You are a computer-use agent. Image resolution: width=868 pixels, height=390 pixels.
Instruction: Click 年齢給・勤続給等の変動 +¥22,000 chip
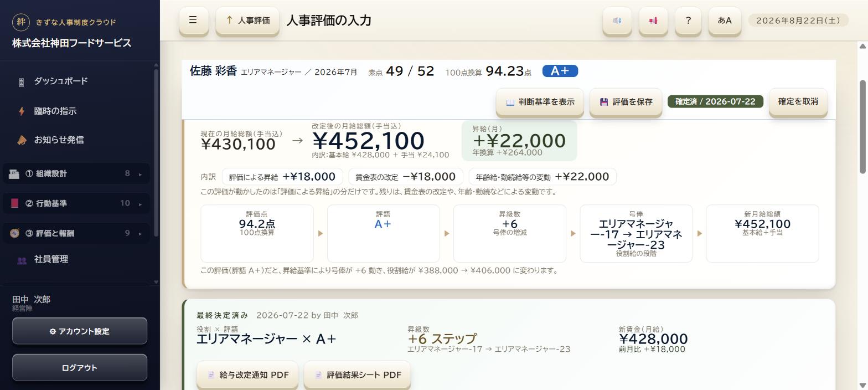tap(542, 177)
